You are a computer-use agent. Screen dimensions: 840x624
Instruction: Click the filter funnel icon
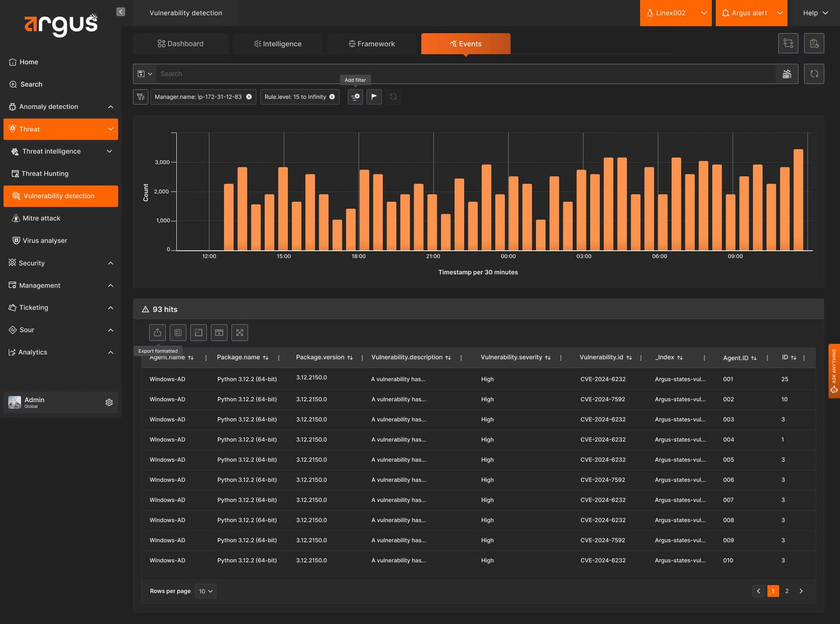click(141, 97)
